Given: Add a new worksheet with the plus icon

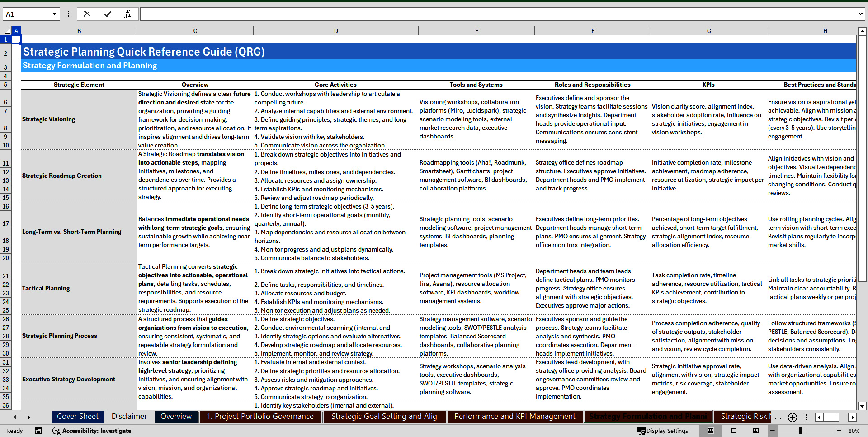Looking at the screenshot, I should (792, 417).
